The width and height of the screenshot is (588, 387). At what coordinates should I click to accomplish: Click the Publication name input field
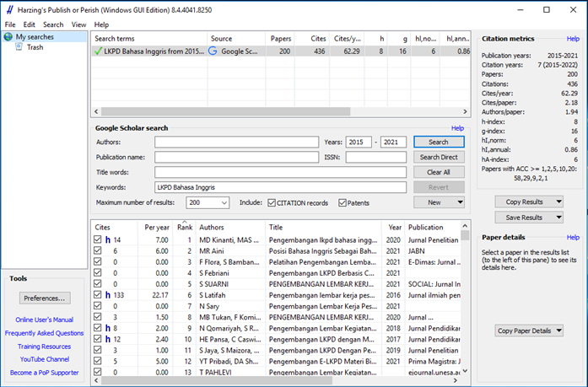point(236,157)
